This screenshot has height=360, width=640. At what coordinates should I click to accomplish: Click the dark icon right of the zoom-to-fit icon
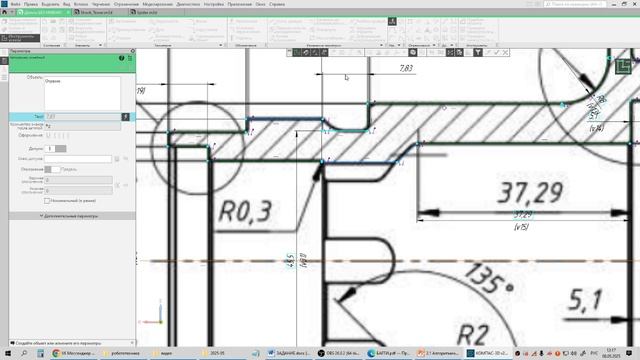(x=459, y=52)
